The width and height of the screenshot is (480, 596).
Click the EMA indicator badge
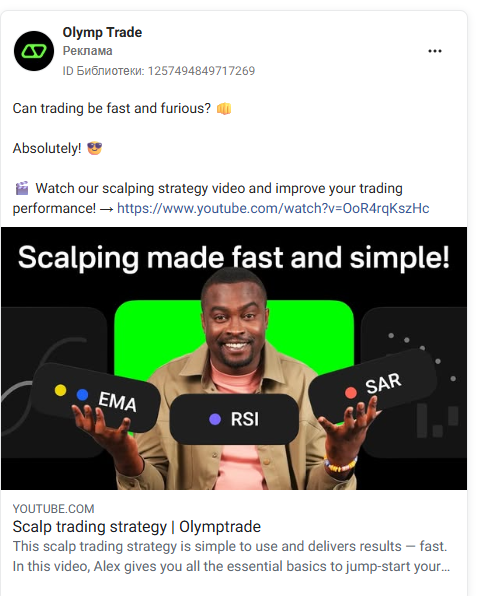point(95,397)
